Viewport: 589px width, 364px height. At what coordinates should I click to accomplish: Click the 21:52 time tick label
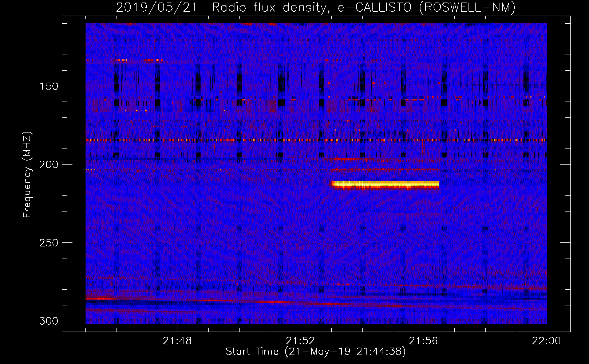(300, 341)
